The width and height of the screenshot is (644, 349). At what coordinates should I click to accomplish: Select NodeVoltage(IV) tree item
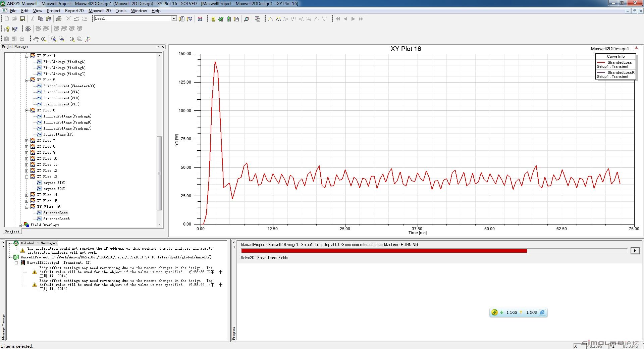58,134
